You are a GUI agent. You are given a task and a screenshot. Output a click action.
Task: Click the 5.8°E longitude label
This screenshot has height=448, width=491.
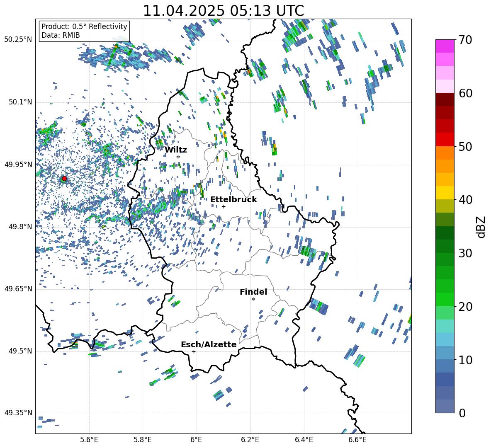pyautogui.click(x=143, y=440)
